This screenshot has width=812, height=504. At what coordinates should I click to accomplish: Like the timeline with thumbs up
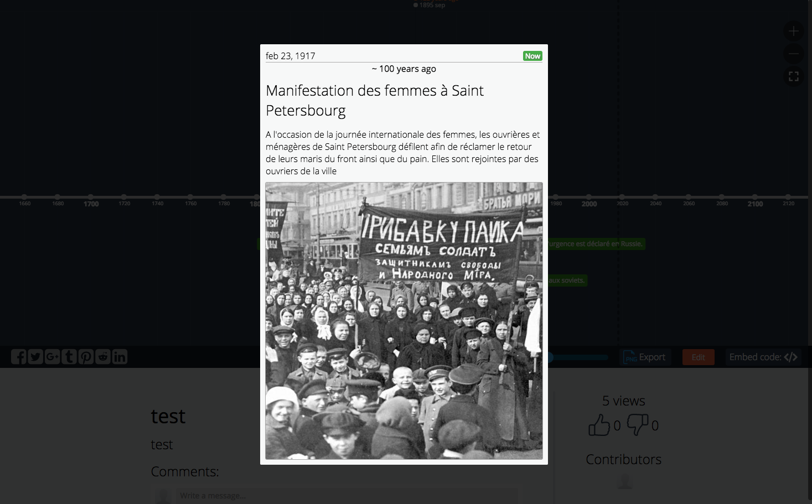599,425
